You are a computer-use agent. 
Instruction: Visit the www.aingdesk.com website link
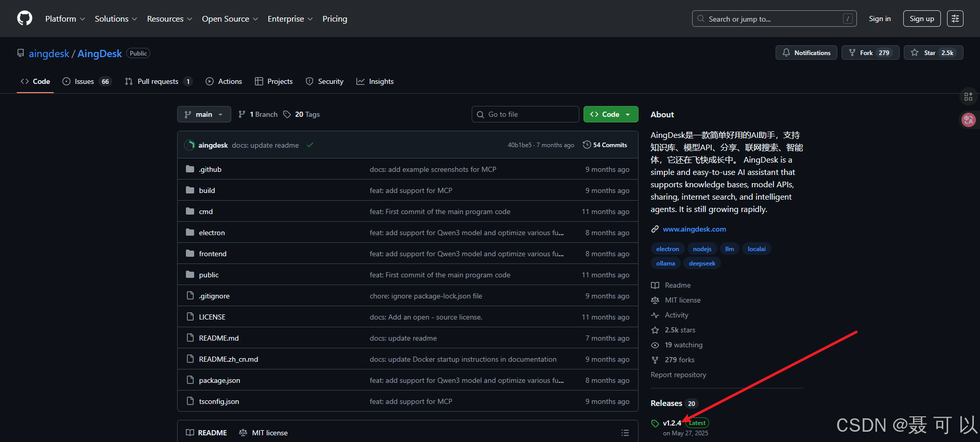pyautogui.click(x=694, y=229)
